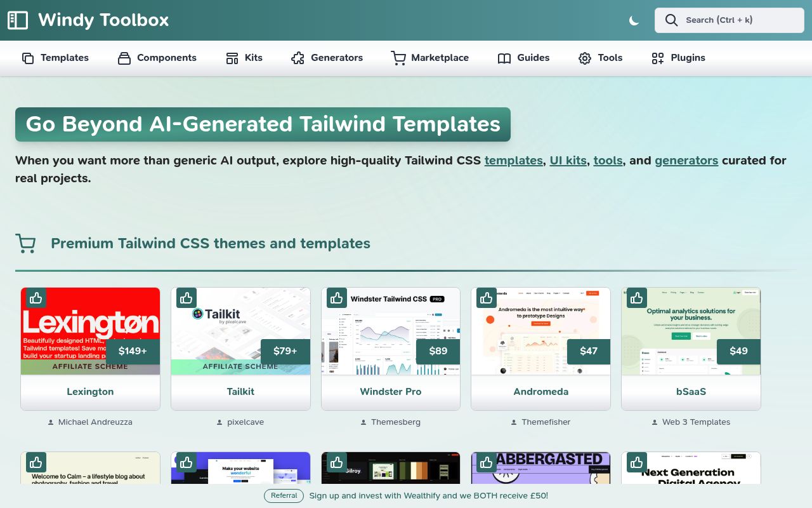Like the bSaaS template

click(x=637, y=298)
